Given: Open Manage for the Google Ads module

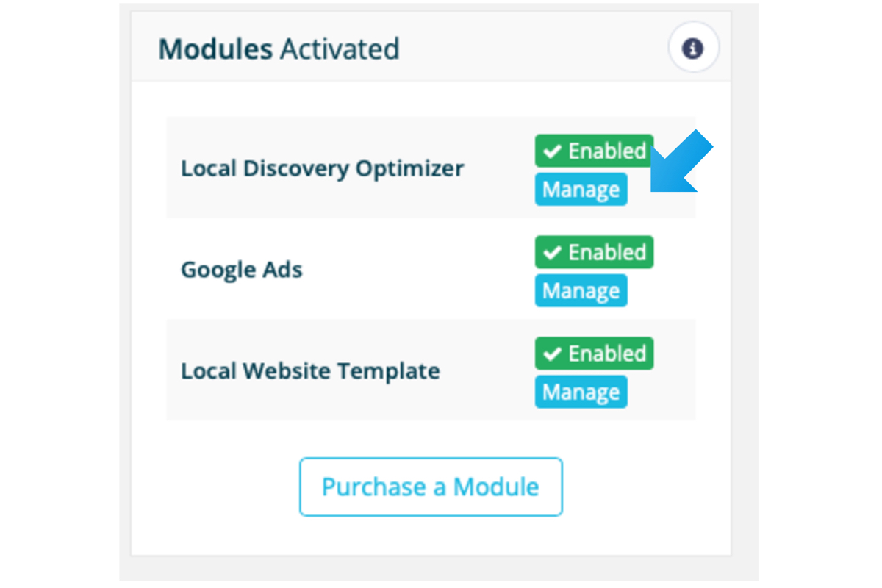Looking at the screenshot, I should (x=581, y=291).
